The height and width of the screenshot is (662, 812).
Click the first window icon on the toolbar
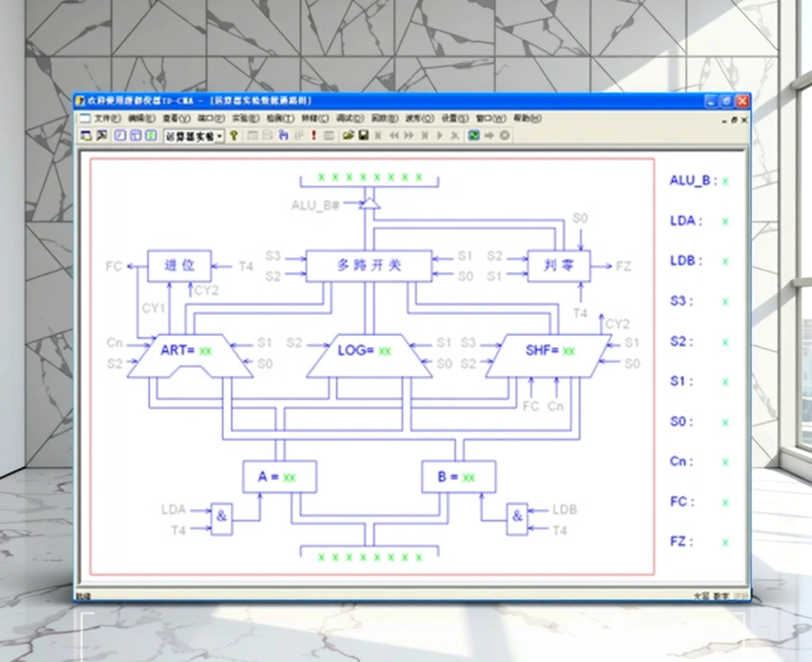86,136
